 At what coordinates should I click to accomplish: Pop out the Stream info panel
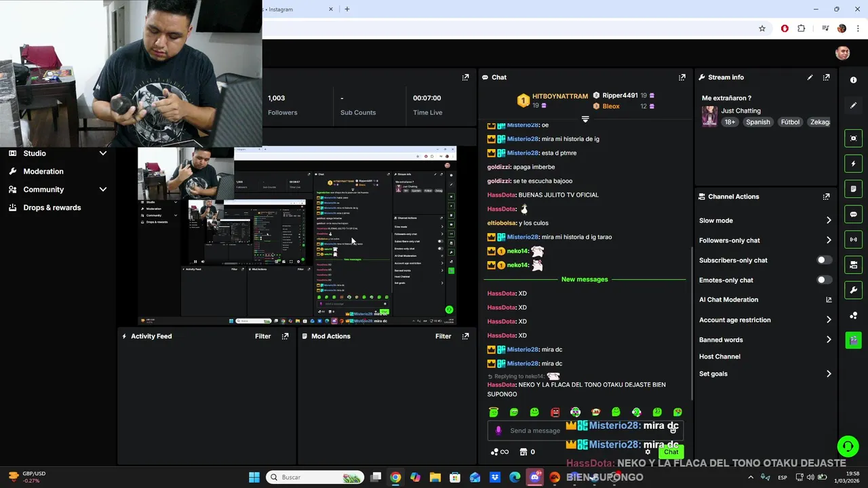[826, 77]
